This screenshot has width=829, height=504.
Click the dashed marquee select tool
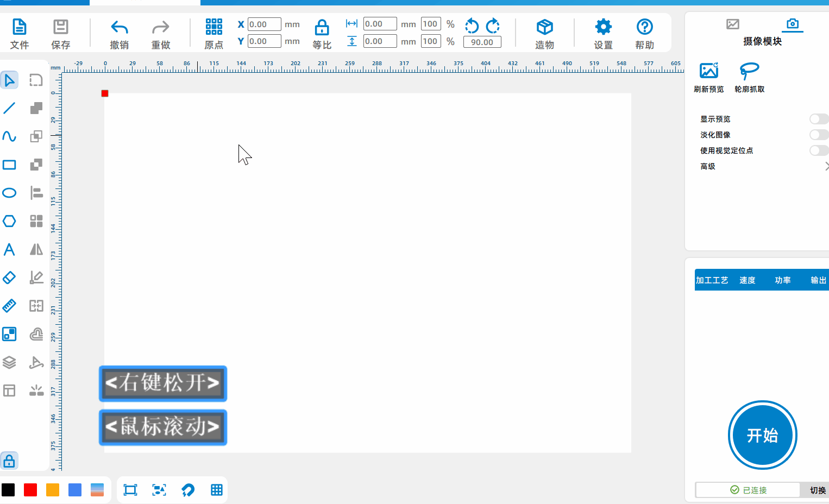click(x=36, y=80)
